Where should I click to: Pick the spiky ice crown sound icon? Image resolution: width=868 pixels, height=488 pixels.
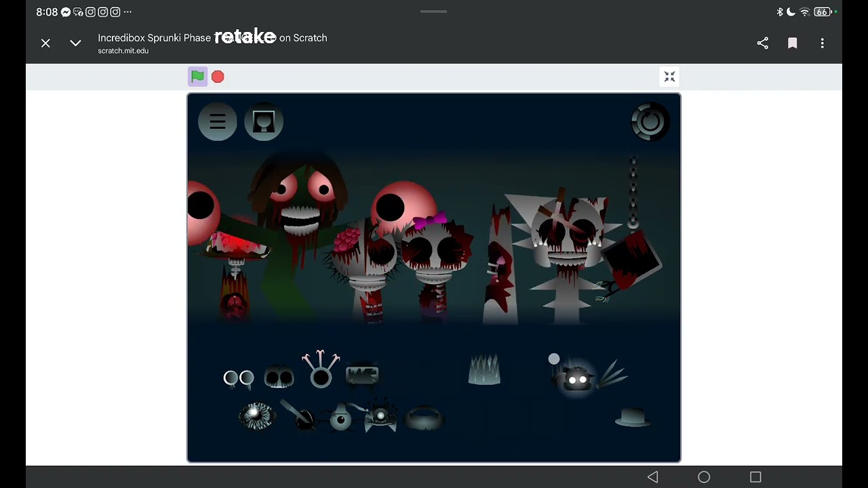484,370
